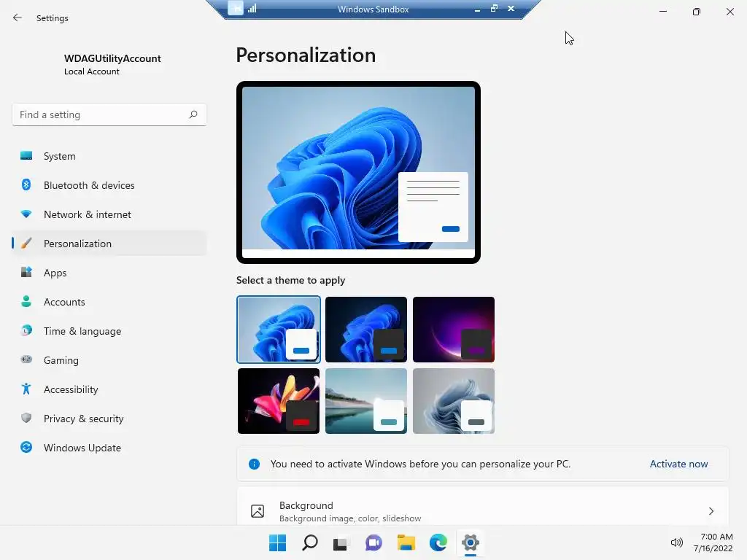
Task: Click the Personalization paintbrush icon
Action: point(26,244)
